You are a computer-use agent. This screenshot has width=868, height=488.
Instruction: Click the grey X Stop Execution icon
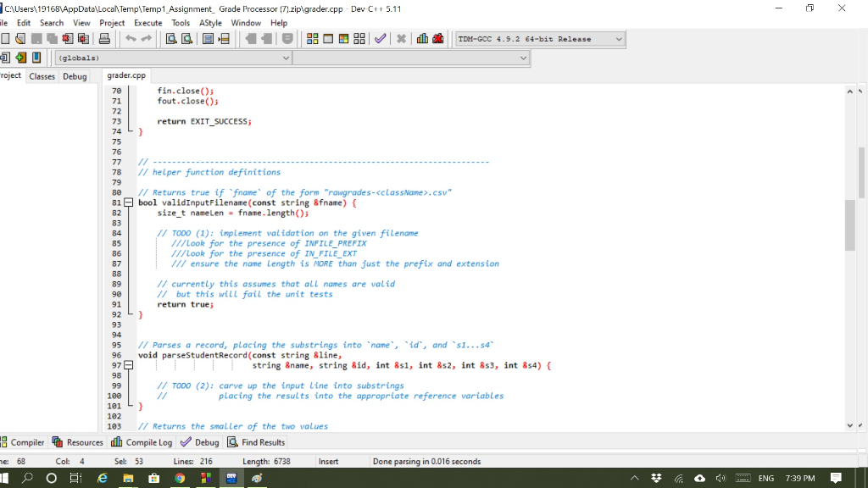pyautogui.click(x=401, y=39)
